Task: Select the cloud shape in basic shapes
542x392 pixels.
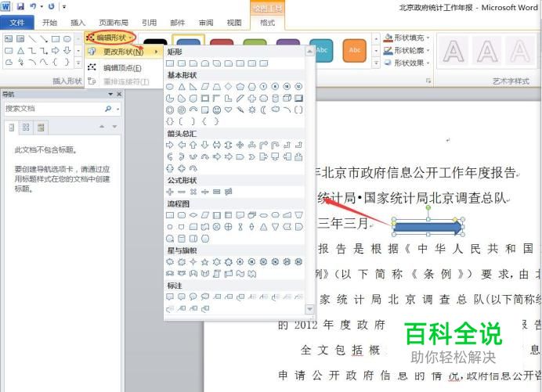Action: pyautogui.click(x=276, y=110)
